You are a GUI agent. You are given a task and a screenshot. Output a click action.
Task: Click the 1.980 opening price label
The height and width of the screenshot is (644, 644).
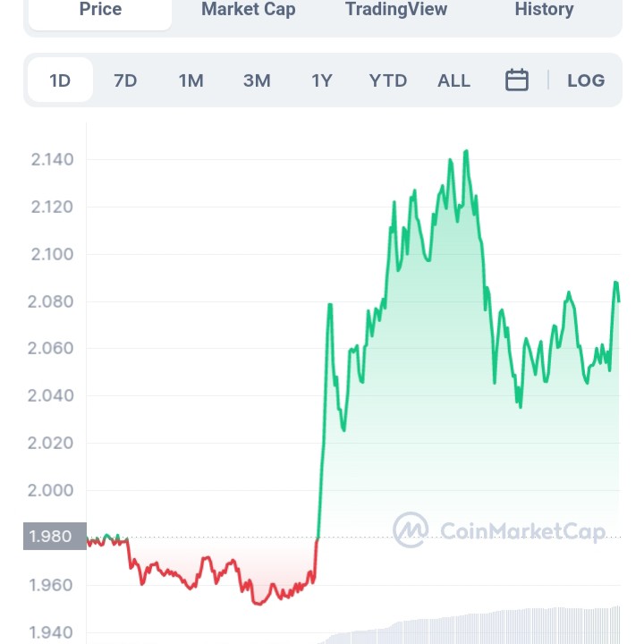pyautogui.click(x=55, y=536)
